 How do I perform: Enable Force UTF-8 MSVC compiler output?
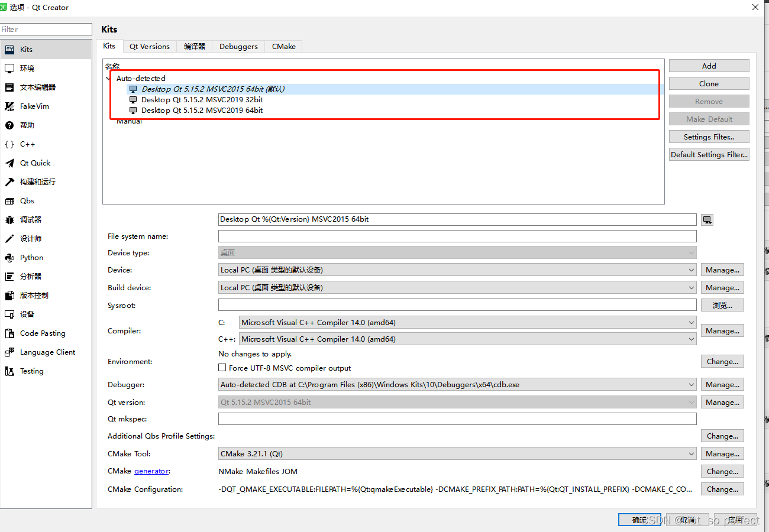click(222, 368)
